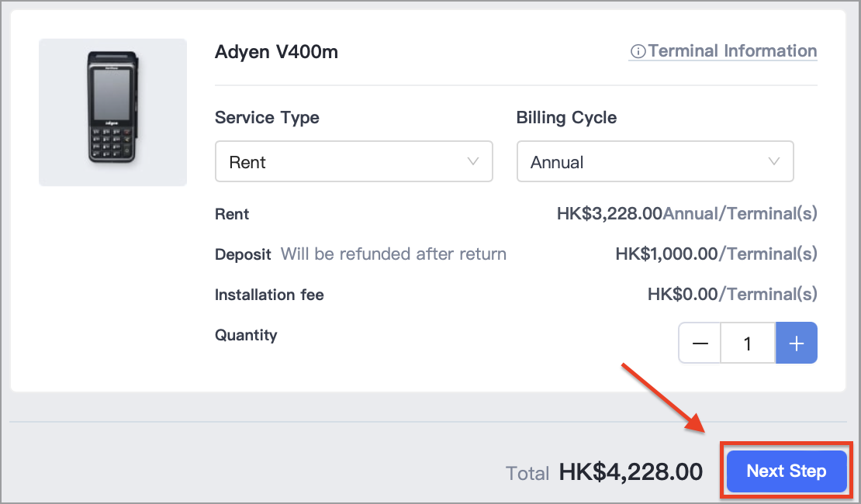This screenshot has height=504, width=861.
Task: Click the Deposit refund note text
Action: 393,254
